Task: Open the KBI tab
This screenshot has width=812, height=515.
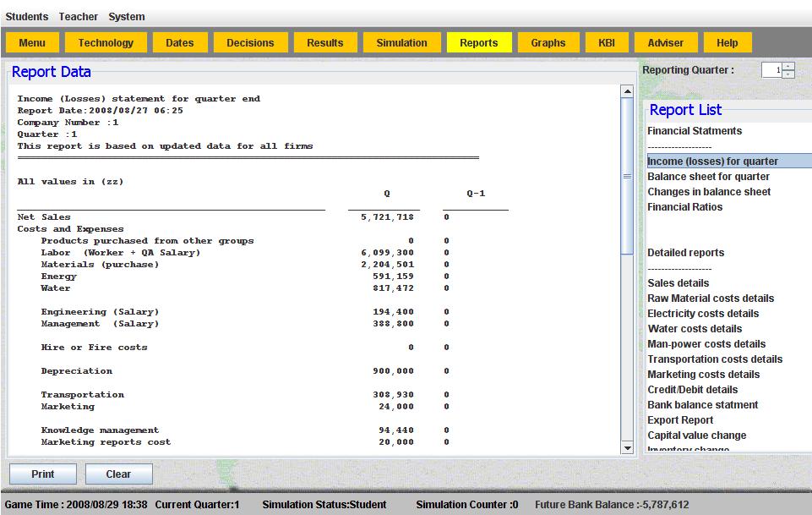Action: click(x=607, y=43)
